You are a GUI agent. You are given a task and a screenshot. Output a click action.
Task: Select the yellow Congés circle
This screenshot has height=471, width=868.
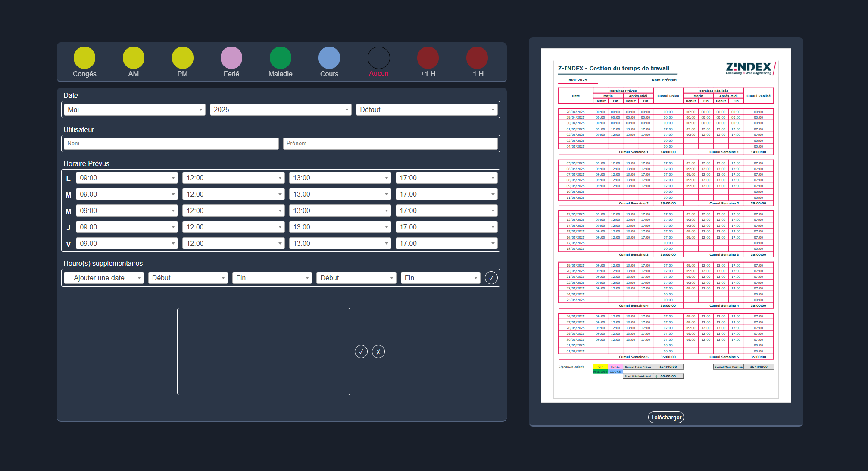point(84,58)
